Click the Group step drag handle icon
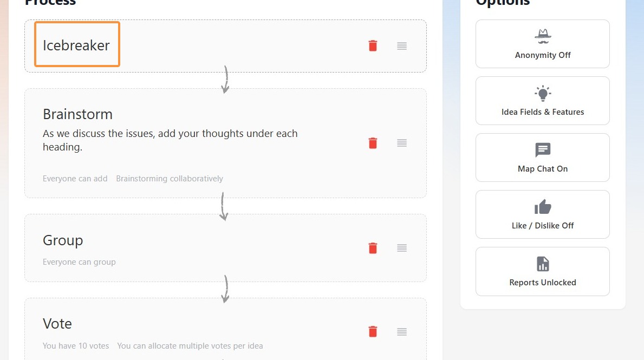644x360 pixels. coord(402,248)
